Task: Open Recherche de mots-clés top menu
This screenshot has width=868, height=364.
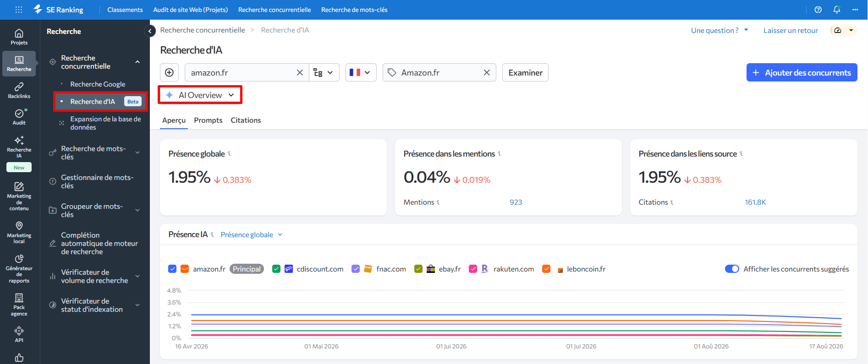Action: 354,10
